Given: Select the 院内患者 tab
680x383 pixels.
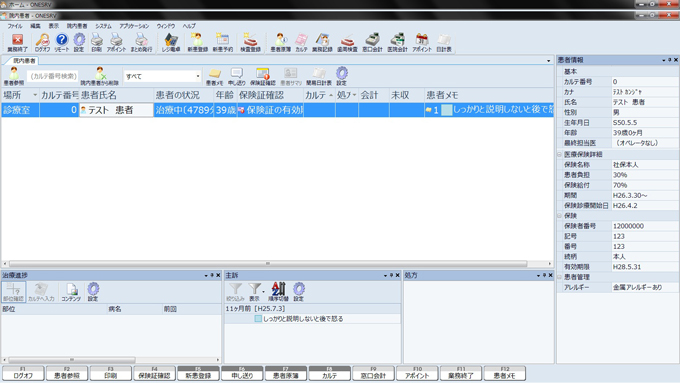Looking at the screenshot, I should (x=24, y=61).
